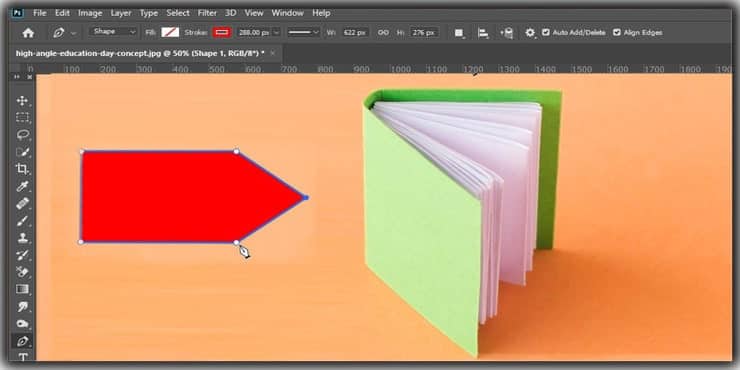Select the Eyedropper tool
Image resolution: width=740 pixels, height=370 pixels.
coord(22,186)
